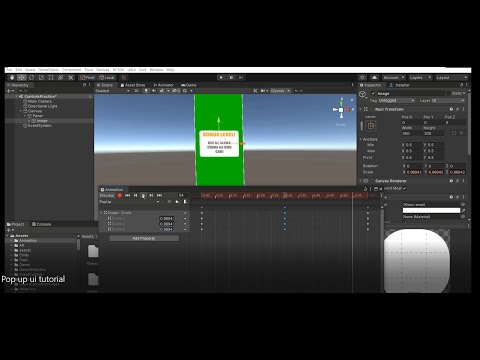Go to next keyframe in Animation
Viewport: 480px width, 360px height.
click(151, 195)
